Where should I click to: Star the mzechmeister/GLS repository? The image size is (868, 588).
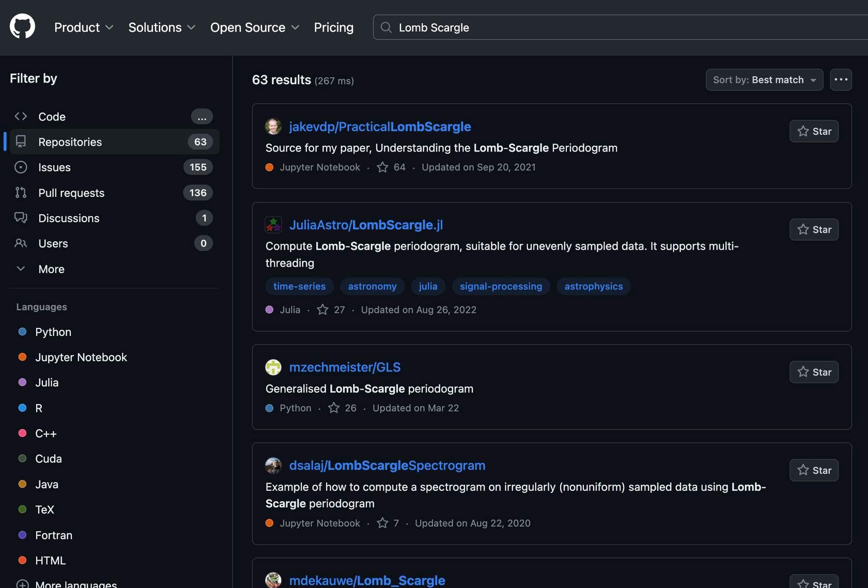point(814,372)
